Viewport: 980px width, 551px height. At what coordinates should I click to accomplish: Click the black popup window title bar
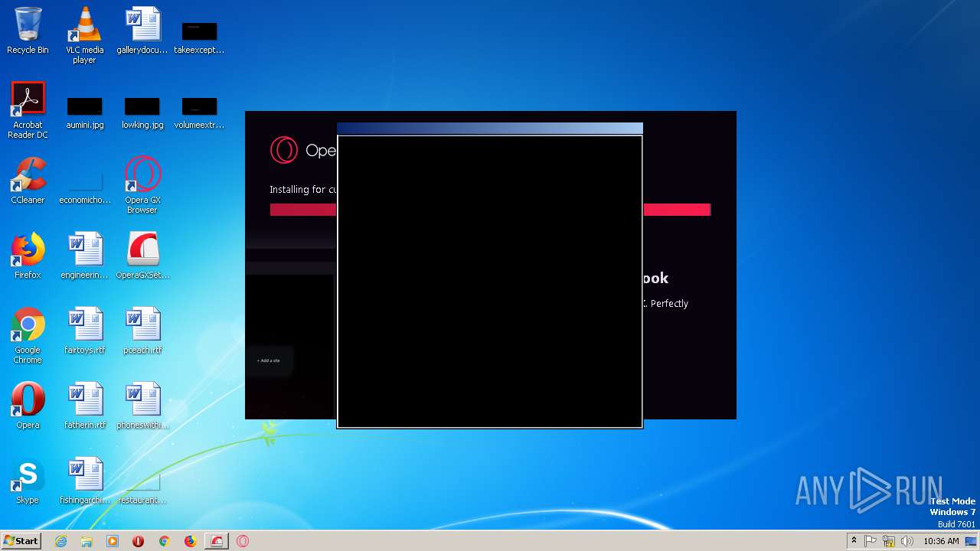490,129
